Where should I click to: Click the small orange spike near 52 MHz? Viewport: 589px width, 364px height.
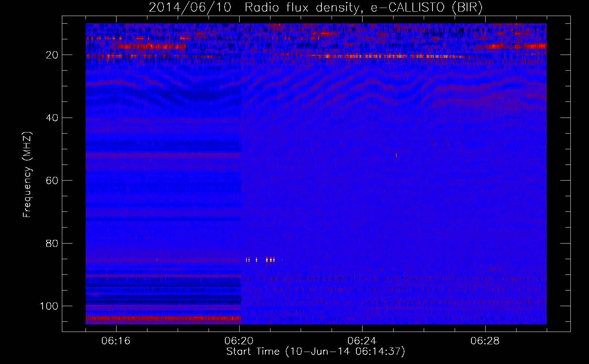click(x=396, y=155)
